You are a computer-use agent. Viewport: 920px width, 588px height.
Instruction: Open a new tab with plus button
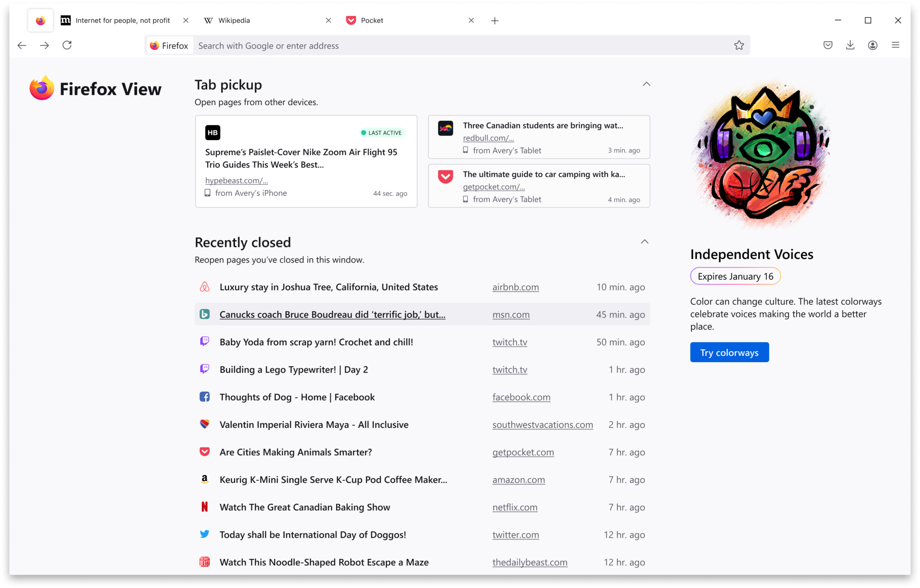[495, 21]
